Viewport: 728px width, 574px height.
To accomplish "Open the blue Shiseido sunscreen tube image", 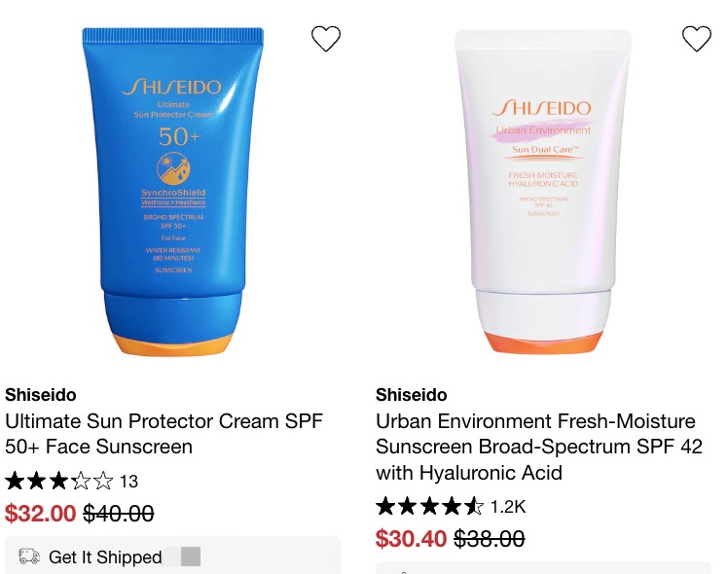I will (172, 192).
